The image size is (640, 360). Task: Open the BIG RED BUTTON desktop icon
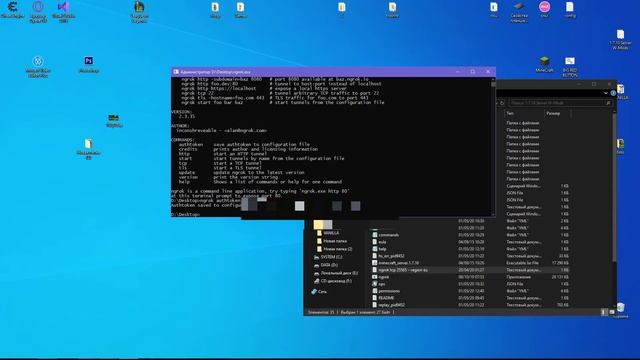570,67
